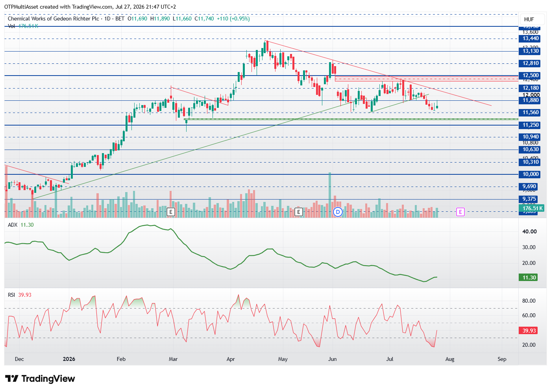Click the Vol indicator label

pyautogui.click(x=11, y=26)
